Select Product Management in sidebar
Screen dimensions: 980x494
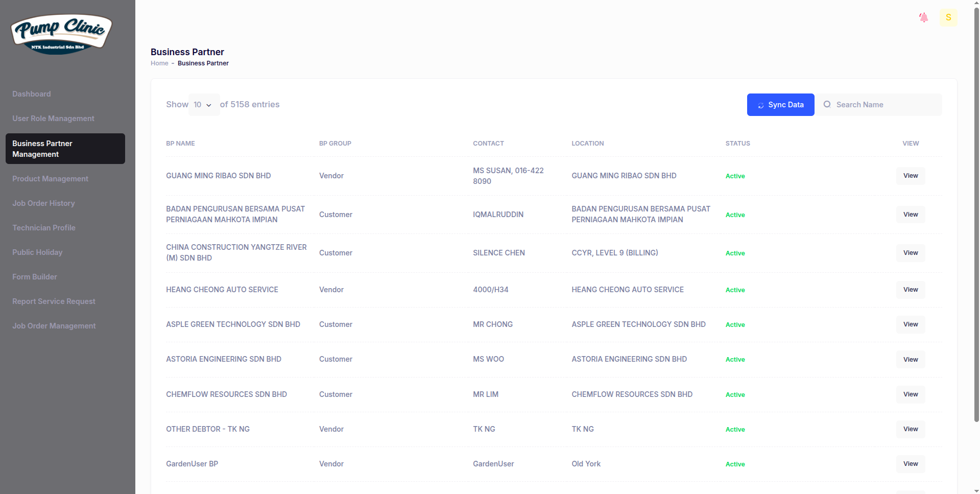(50, 179)
